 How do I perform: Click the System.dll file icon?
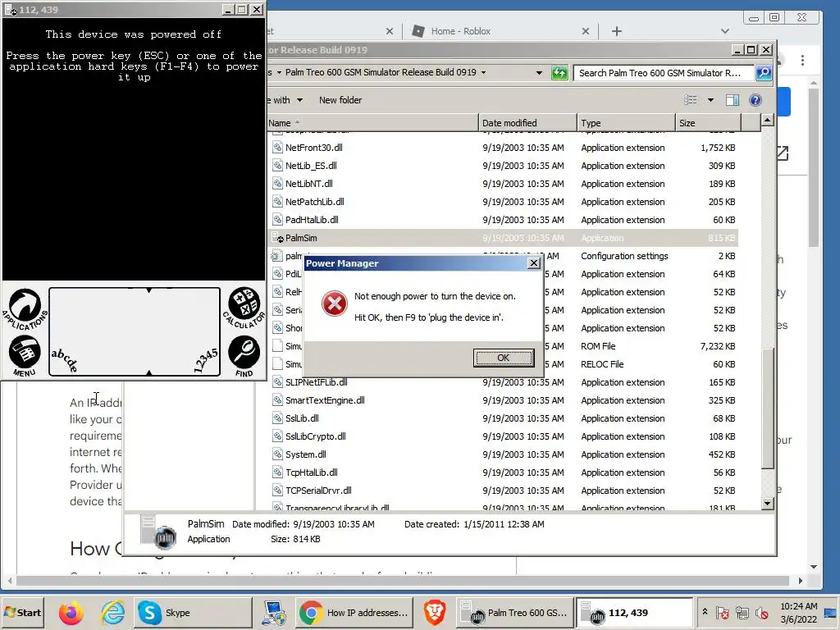point(277,454)
